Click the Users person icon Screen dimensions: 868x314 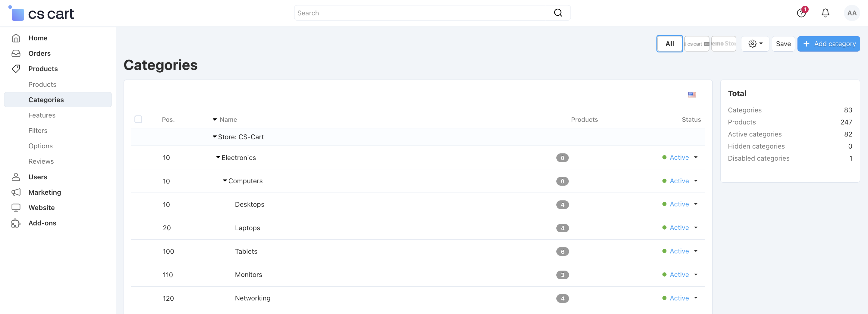click(x=16, y=177)
